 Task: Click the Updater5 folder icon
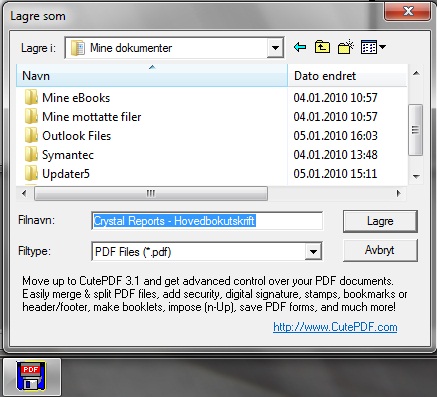[x=31, y=173]
